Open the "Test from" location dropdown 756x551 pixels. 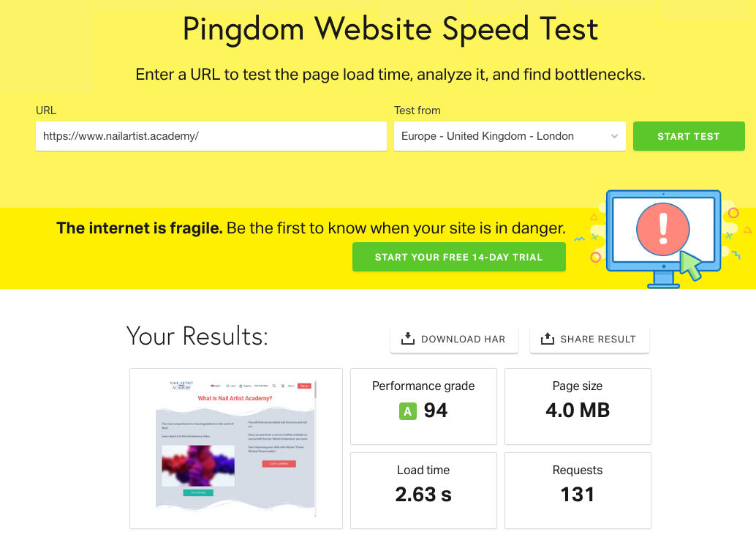pos(510,136)
